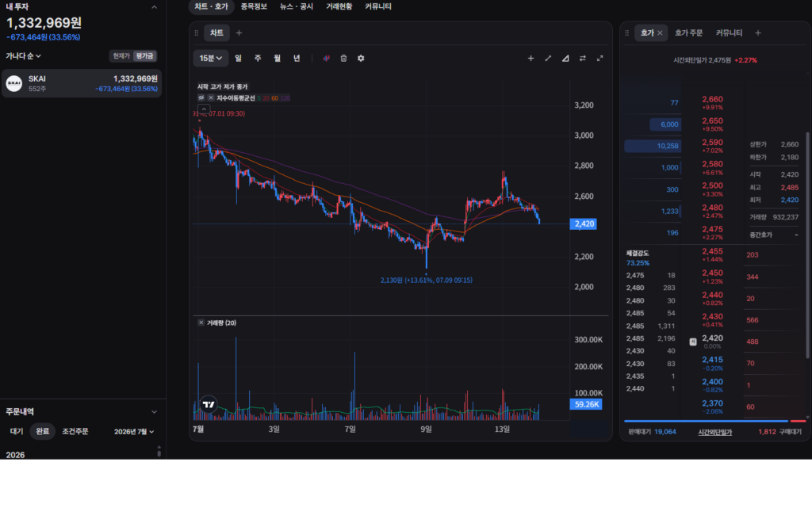Open the chart type candlestick icon
The width and height of the screenshot is (812, 523).
point(326,59)
